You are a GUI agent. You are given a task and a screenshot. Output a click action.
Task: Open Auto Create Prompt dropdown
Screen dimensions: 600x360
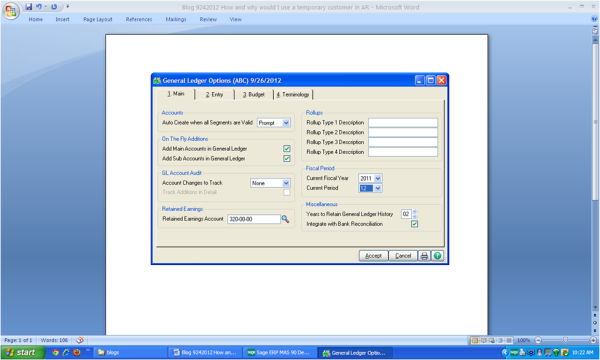pos(286,123)
